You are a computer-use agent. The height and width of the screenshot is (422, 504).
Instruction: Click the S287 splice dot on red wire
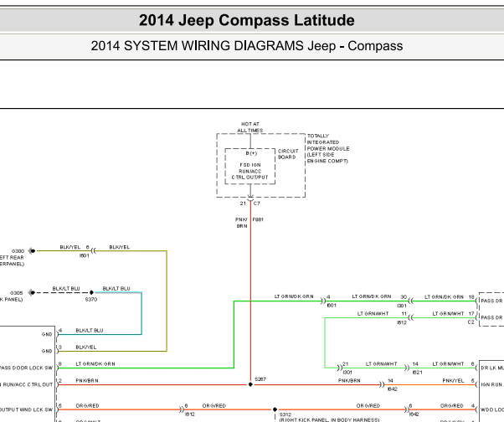coord(250,384)
